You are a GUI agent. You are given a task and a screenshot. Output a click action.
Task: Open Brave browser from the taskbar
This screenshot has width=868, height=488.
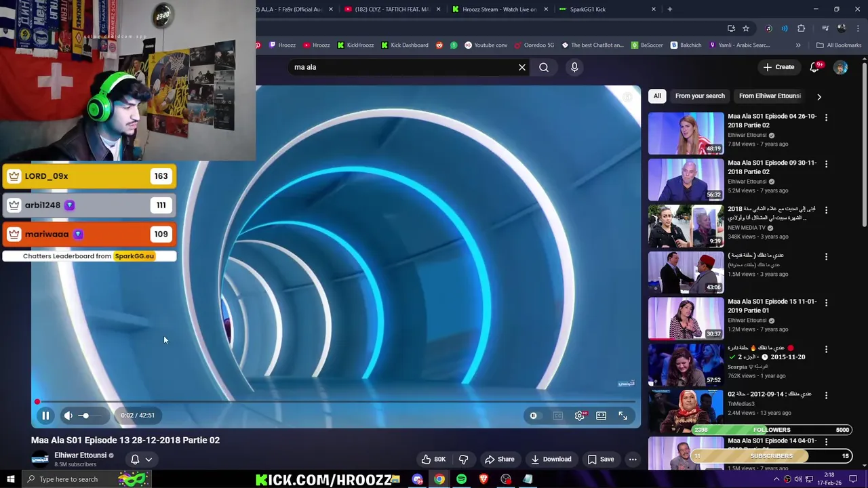point(484,479)
